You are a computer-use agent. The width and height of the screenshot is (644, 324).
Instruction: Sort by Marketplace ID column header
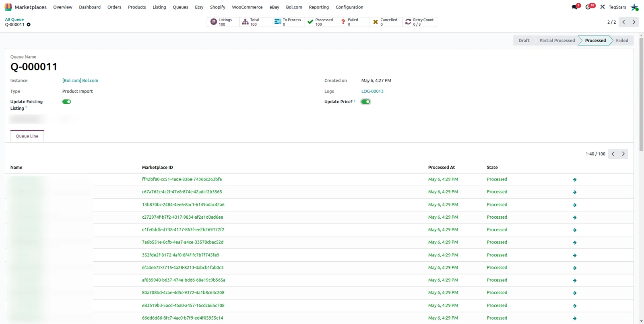(157, 168)
